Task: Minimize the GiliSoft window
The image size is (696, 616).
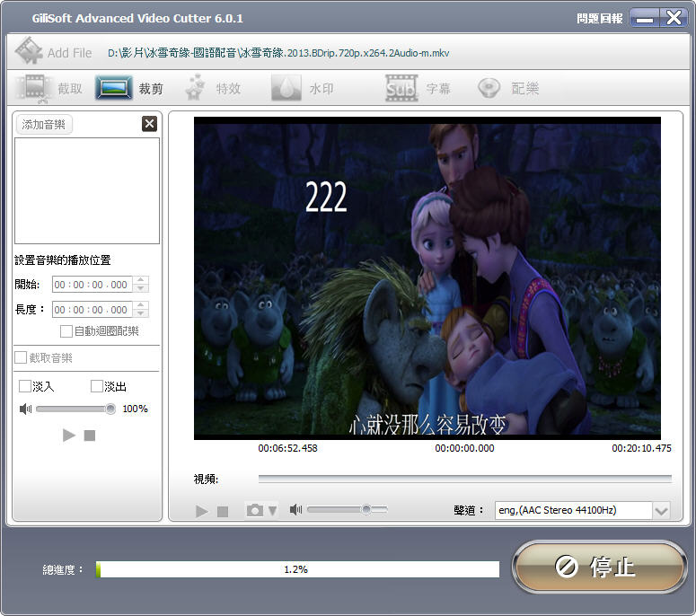Action: coord(645,18)
